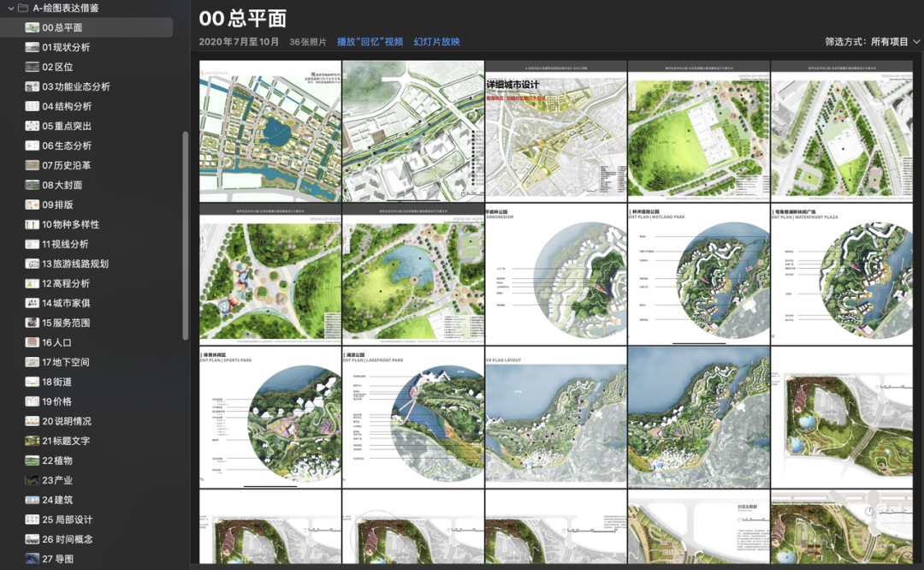The image size is (924, 570).
Task: Click album thumbnail icon for 20 说明情况
Action: tap(32, 421)
